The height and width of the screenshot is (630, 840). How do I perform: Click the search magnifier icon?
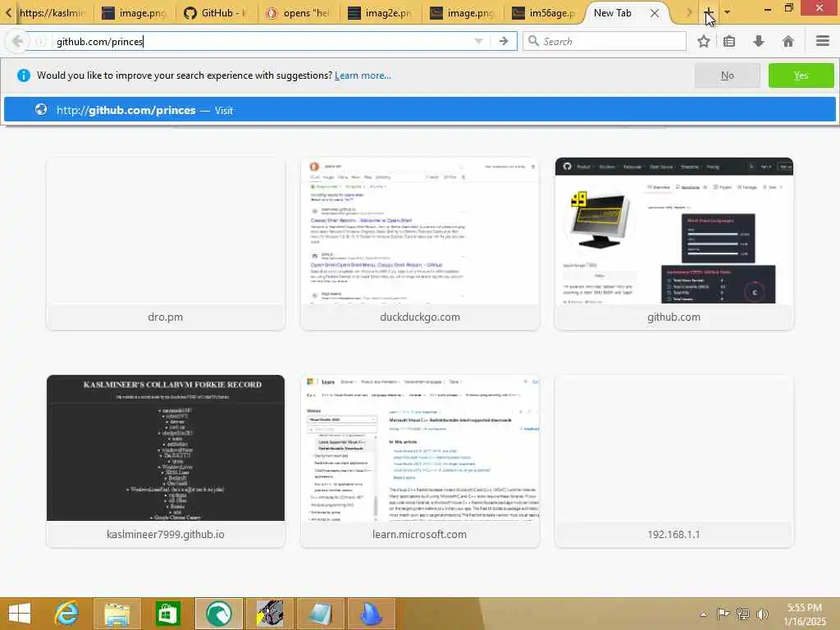point(533,41)
